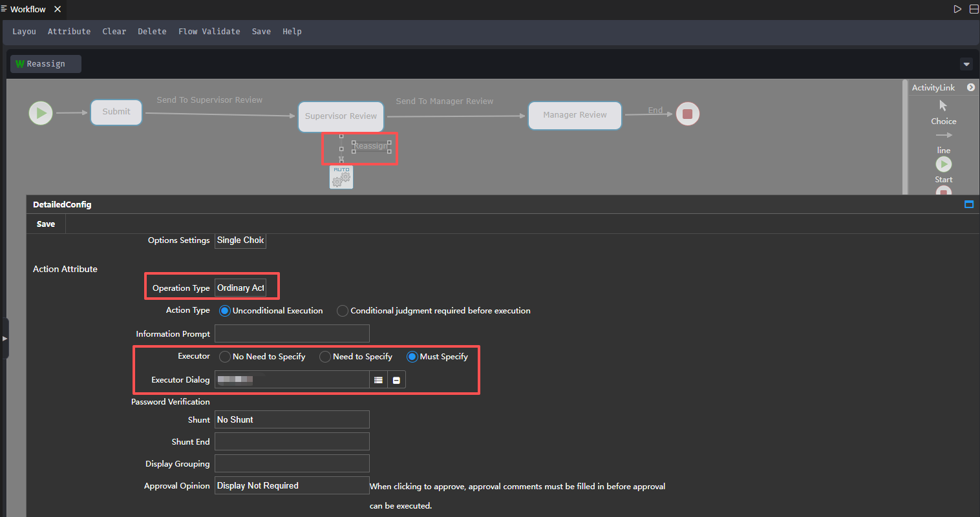This screenshot has height=517, width=980.
Task: Pick the Choice pointer tool in ActivityLink
Action: pos(943,106)
